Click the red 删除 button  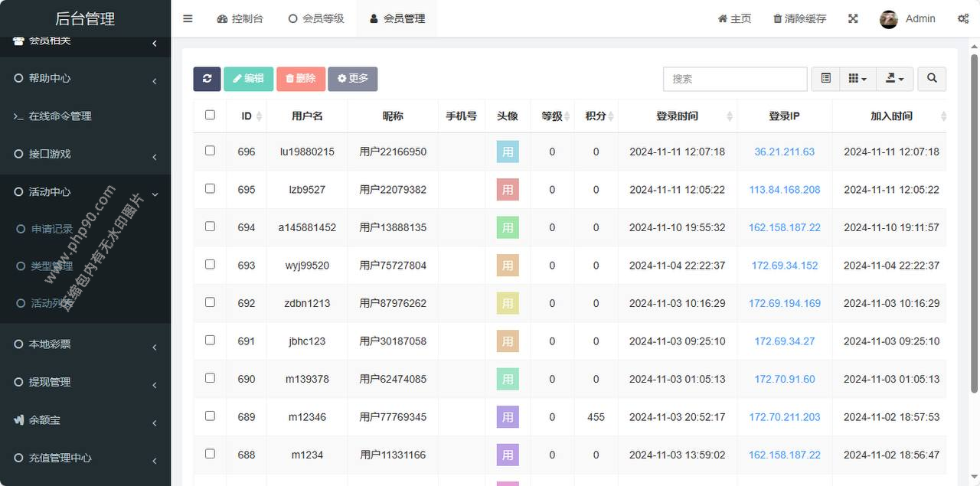pyautogui.click(x=301, y=79)
